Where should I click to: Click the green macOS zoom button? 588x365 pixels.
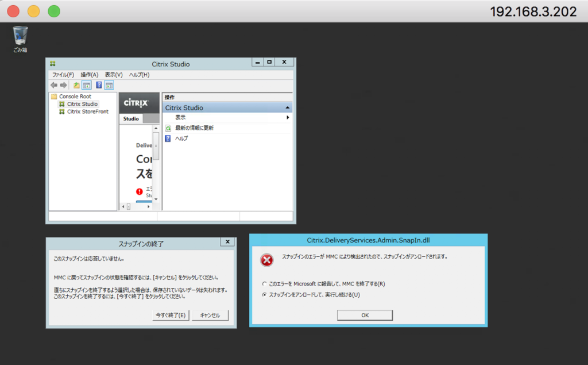[54, 11]
